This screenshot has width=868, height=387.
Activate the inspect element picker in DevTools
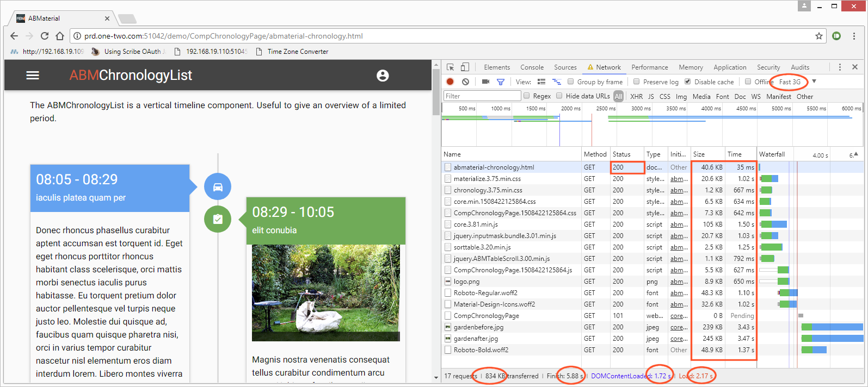(x=451, y=67)
